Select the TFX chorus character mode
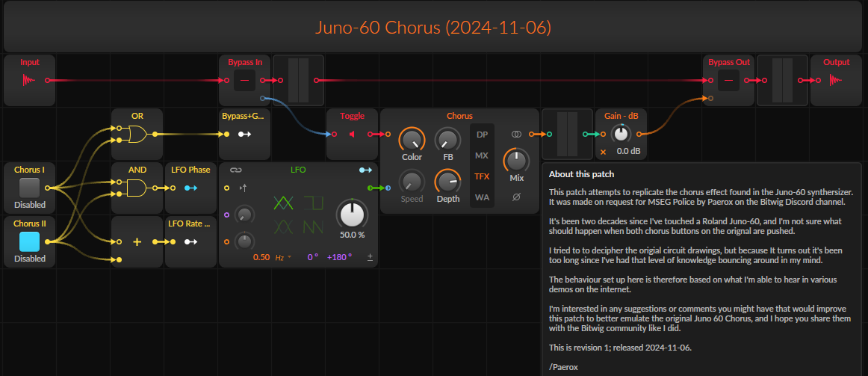868x376 pixels. [482, 177]
